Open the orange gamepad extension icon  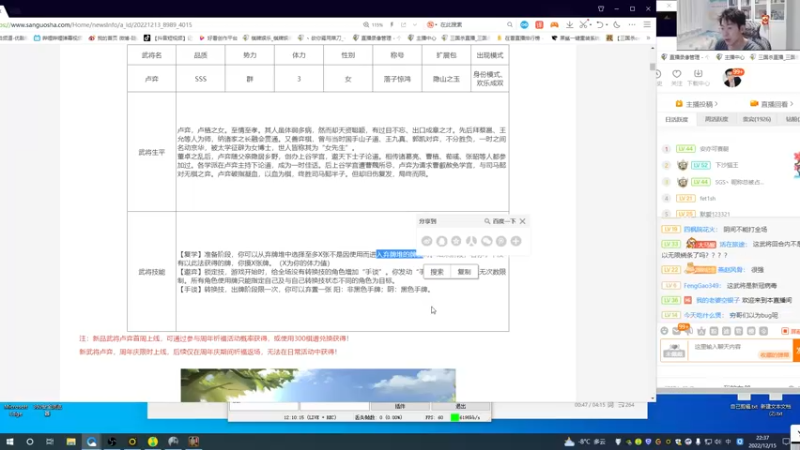[554, 24]
